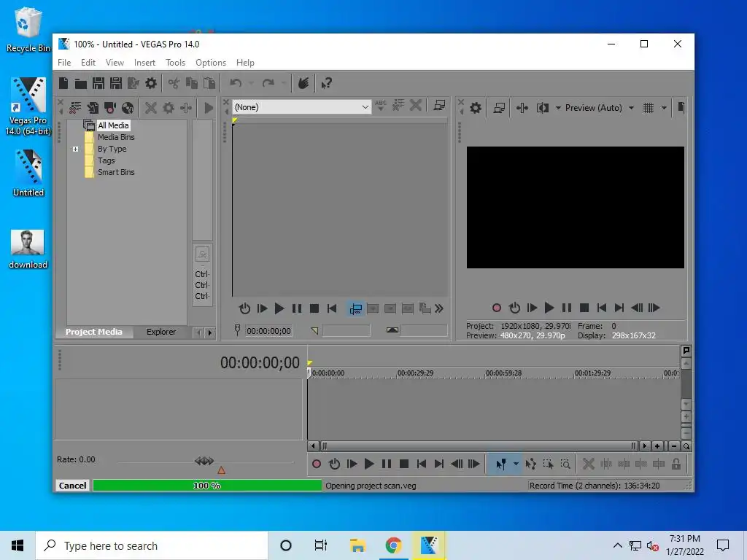Toggle the lock envelopes to events icon
This screenshot has height=560, width=747.
pos(676,464)
